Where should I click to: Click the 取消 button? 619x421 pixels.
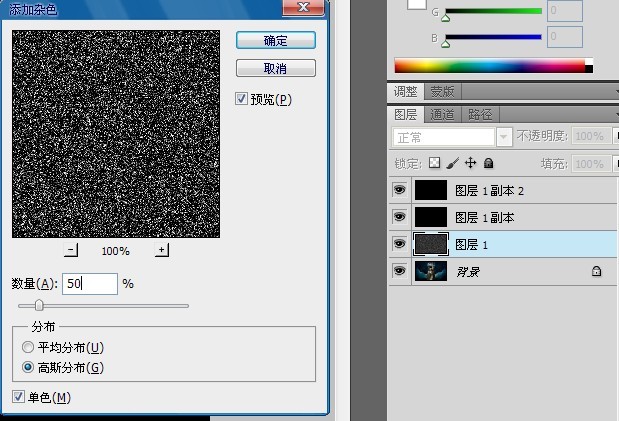(x=276, y=68)
